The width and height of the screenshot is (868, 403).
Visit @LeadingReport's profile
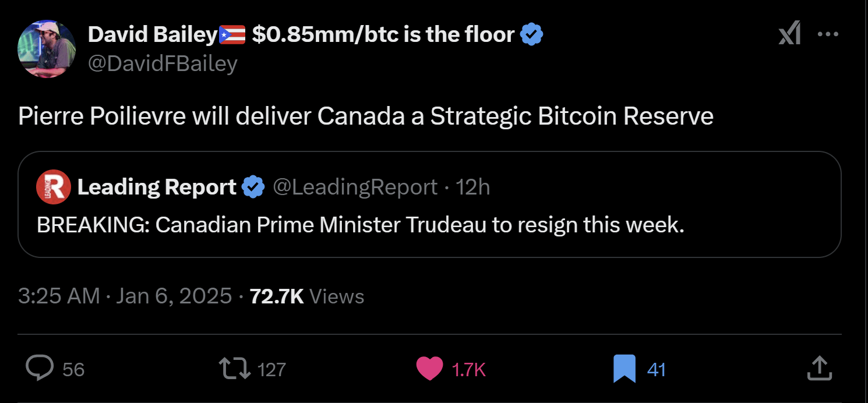357,186
